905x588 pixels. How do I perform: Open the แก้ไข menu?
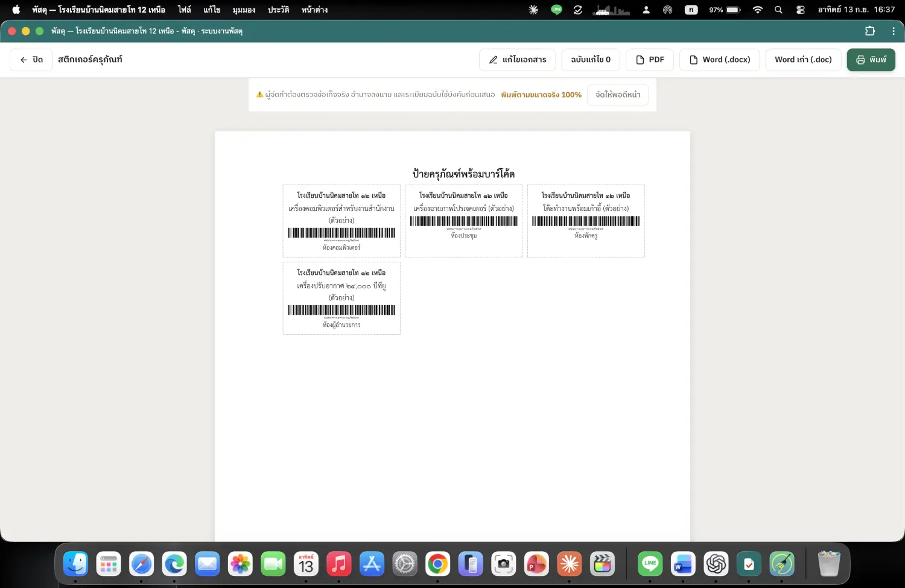pyautogui.click(x=212, y=10)
